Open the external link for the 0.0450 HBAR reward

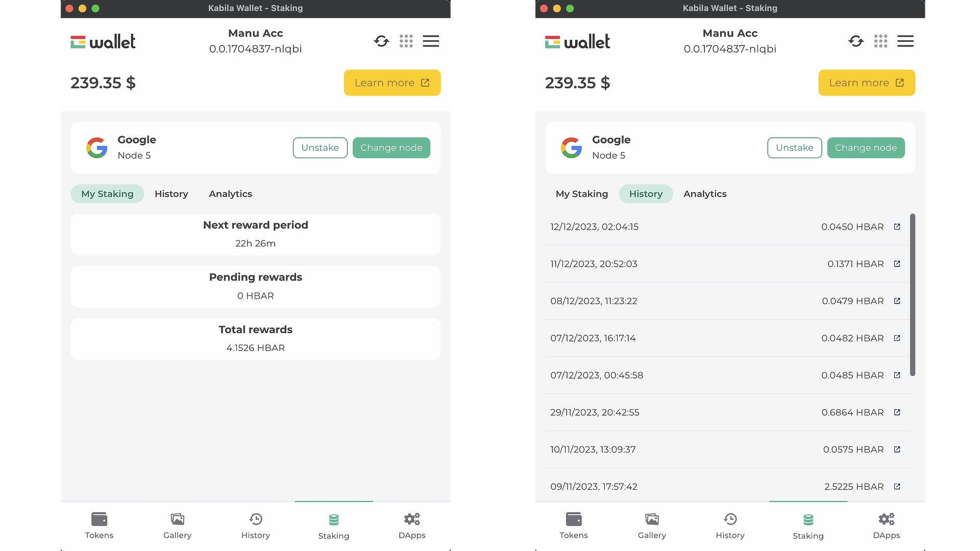pyautogui.click(x=897, y=227)
